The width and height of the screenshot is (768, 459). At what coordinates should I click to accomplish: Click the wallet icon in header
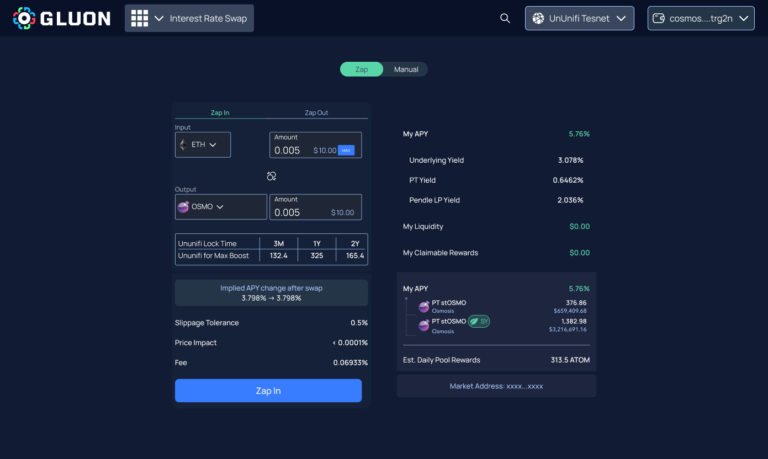pos(662,18)
